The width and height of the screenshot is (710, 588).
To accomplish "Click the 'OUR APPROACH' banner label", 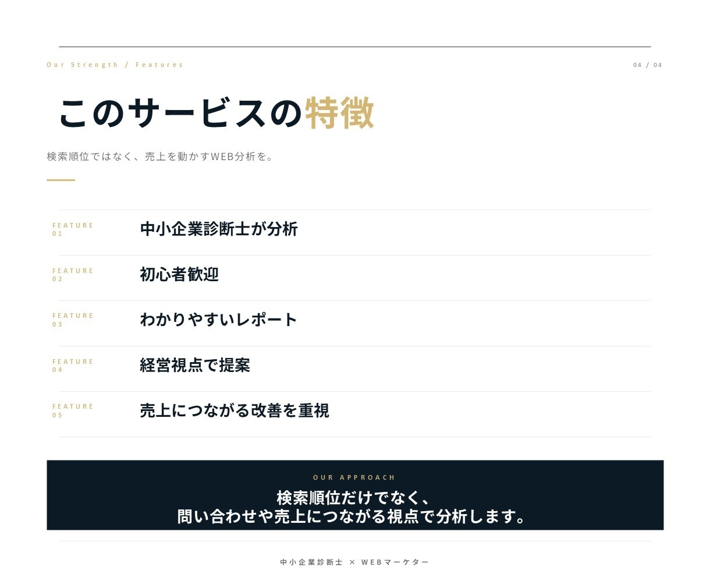I will (354, 477).
